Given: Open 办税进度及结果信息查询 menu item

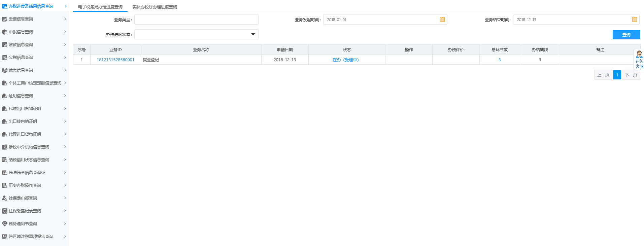Looking at the screenshot, I should point(34,6).
